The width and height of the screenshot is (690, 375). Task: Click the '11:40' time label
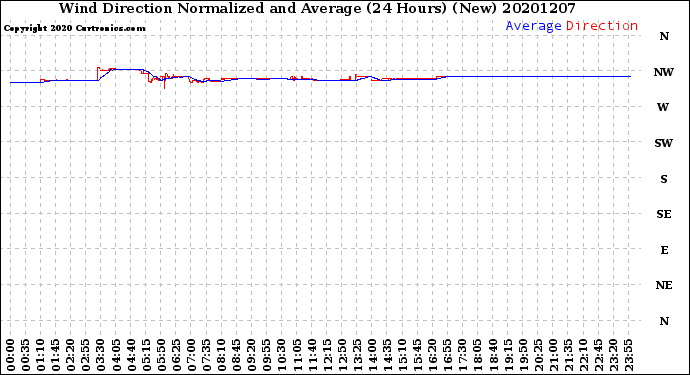point(312,355)
